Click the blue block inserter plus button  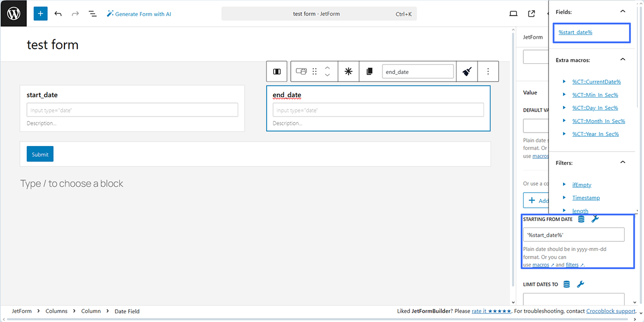pos(41,13)
